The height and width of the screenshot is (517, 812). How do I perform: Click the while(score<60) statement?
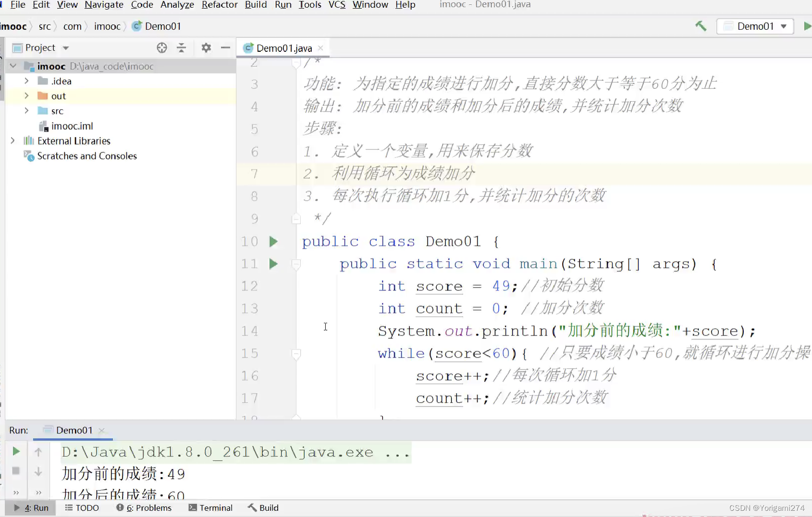tap(453, 354)
